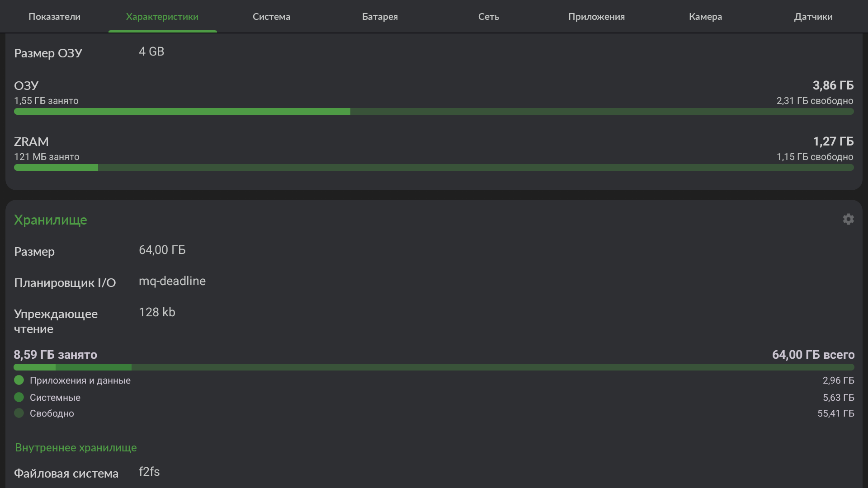The image size is (868, 488).
Task: Click the f2fs file system value
Action: pos(149,472)
